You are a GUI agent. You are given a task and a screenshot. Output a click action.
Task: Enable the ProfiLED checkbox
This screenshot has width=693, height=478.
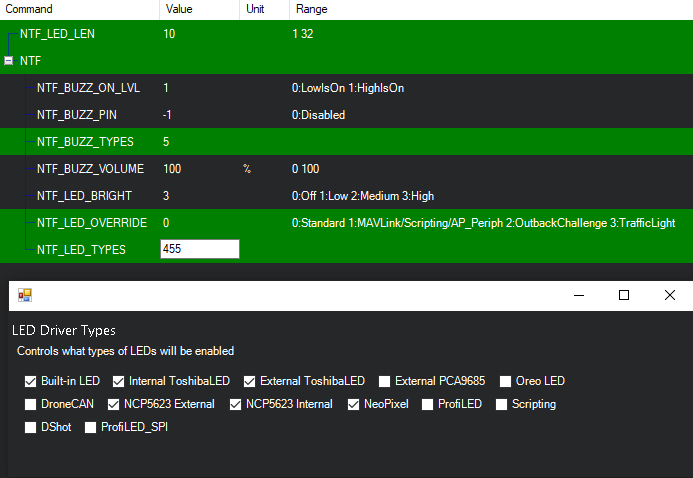pyautogui.click(x=427, y=404)
